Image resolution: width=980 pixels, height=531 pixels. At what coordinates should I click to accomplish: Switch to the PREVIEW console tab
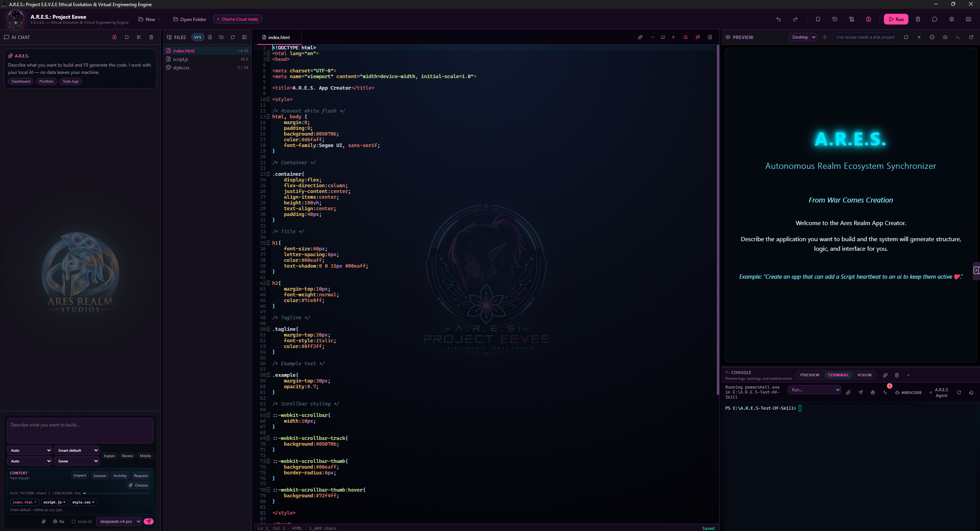810,375
